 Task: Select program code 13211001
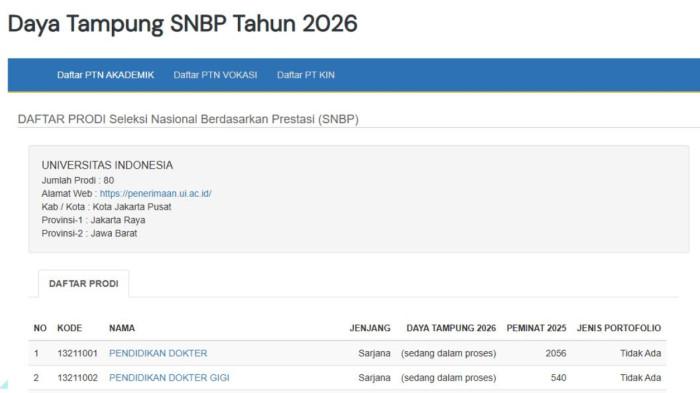[x=77, y=353]
